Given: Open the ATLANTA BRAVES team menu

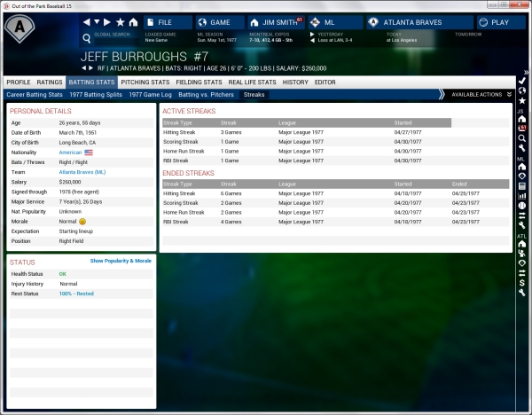Looking at the screenshot, I should (419, 22).
